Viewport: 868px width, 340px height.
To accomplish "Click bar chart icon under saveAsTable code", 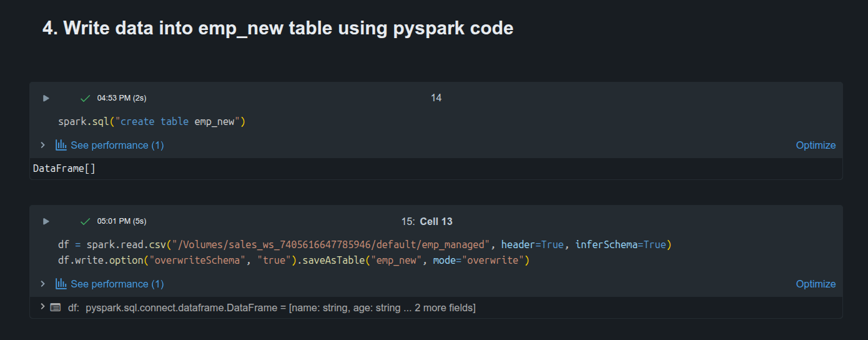I will click(x=61, y=284).
